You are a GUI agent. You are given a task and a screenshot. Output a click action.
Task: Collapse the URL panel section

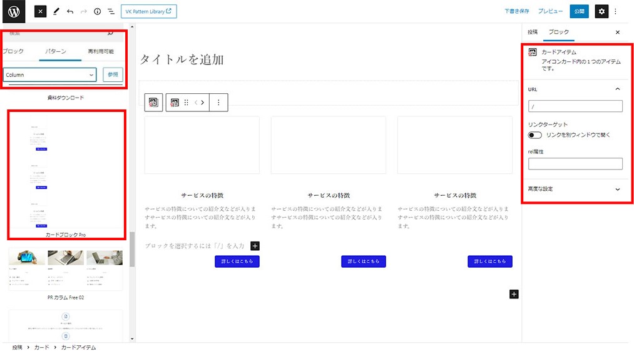tap(617, 89)
